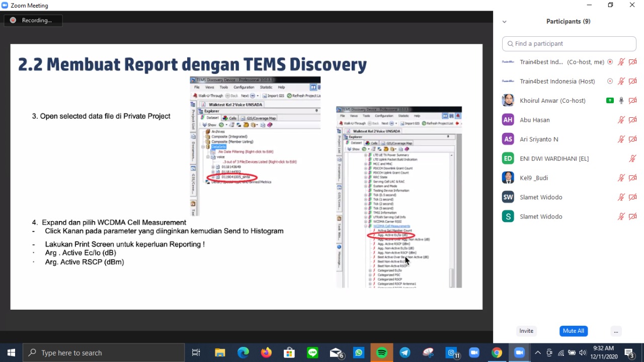Click the Invite button
Viewport: 644px width, 362px height.
[x=526, y=331]
